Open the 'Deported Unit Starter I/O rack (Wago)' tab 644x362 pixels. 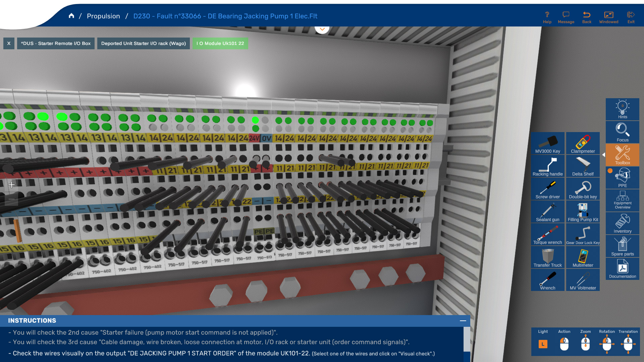[x=144, y=43]
